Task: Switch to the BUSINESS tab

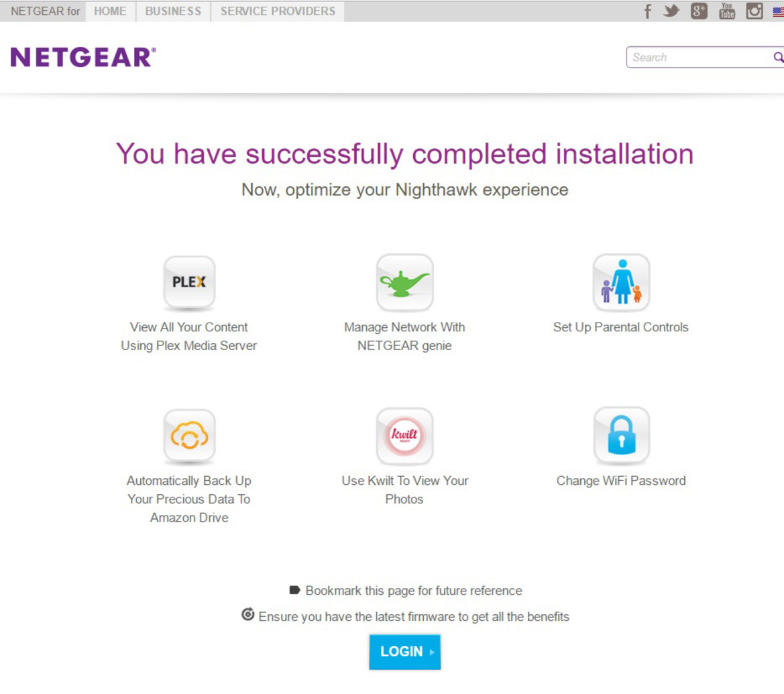Action: (173, 11)
